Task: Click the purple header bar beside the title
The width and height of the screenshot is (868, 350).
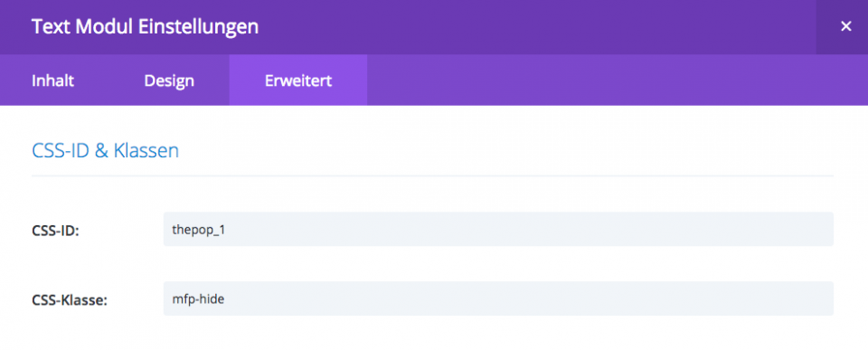Action: tap(537, 26)
